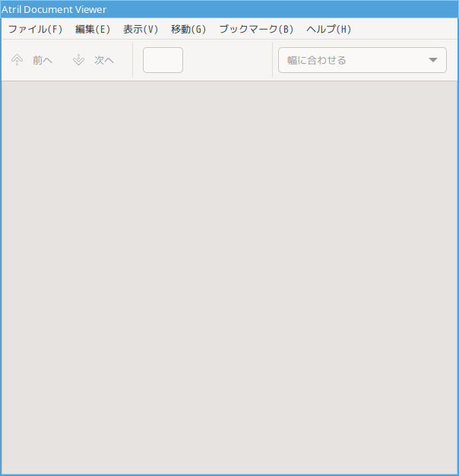Open the 移動(G) menu
459x476 pixels.
(x=188, y=29)
